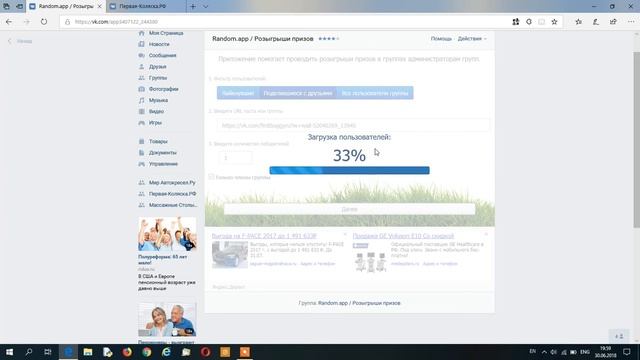
Task: Refresh the page with the reload icon
Action: tap(44, 22)
